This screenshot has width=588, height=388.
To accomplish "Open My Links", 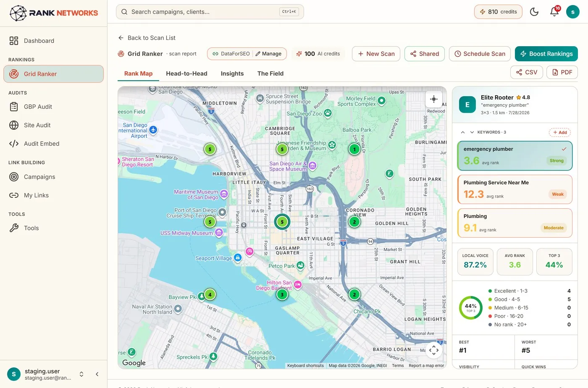I will [x=53, y=195].
